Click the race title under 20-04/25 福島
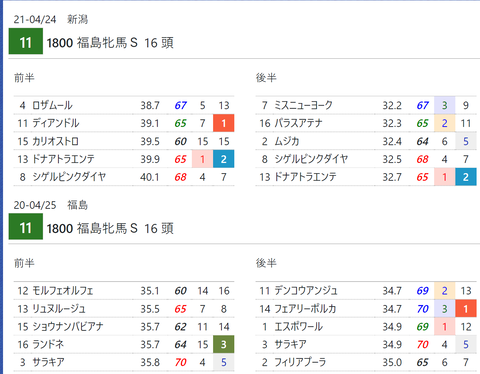The height and width of the screenshot is (374, 480). point(110,228)
